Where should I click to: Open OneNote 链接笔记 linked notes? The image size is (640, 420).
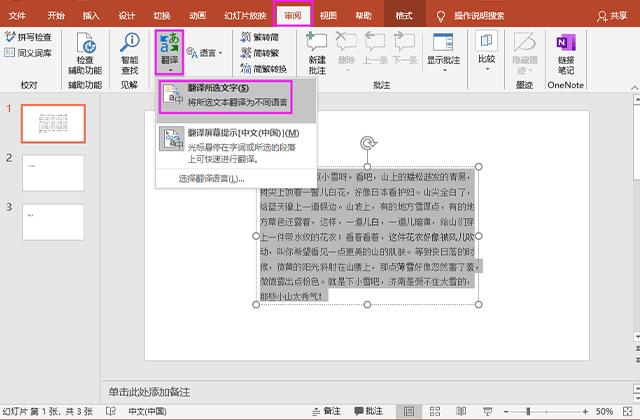pos(566,53)
